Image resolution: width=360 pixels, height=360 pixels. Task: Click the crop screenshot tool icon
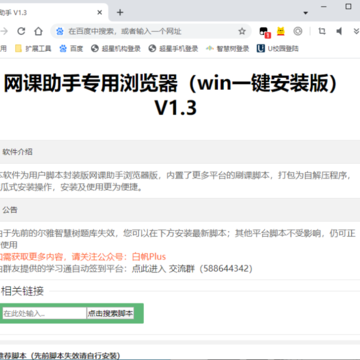pos(322,31)
